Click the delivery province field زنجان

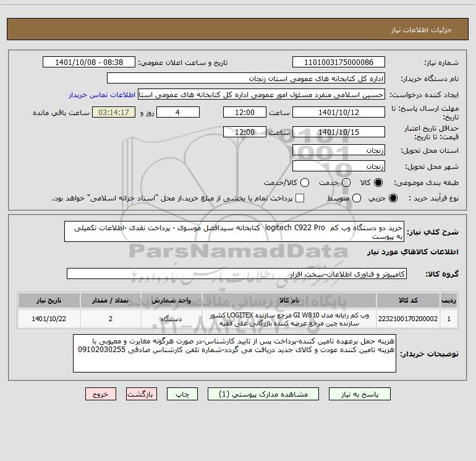[339, 150]
